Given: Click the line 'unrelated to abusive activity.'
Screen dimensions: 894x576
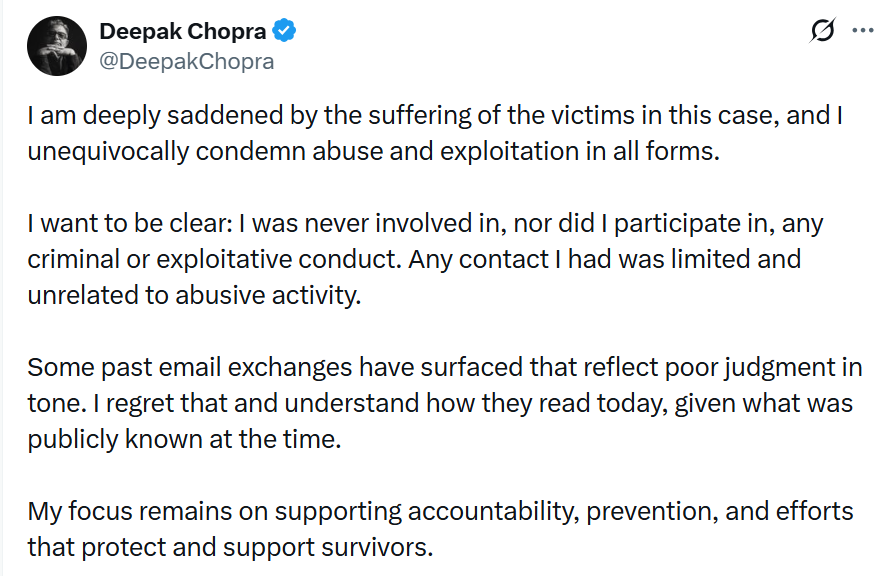Looking at the screenshot, I should 192,296.
